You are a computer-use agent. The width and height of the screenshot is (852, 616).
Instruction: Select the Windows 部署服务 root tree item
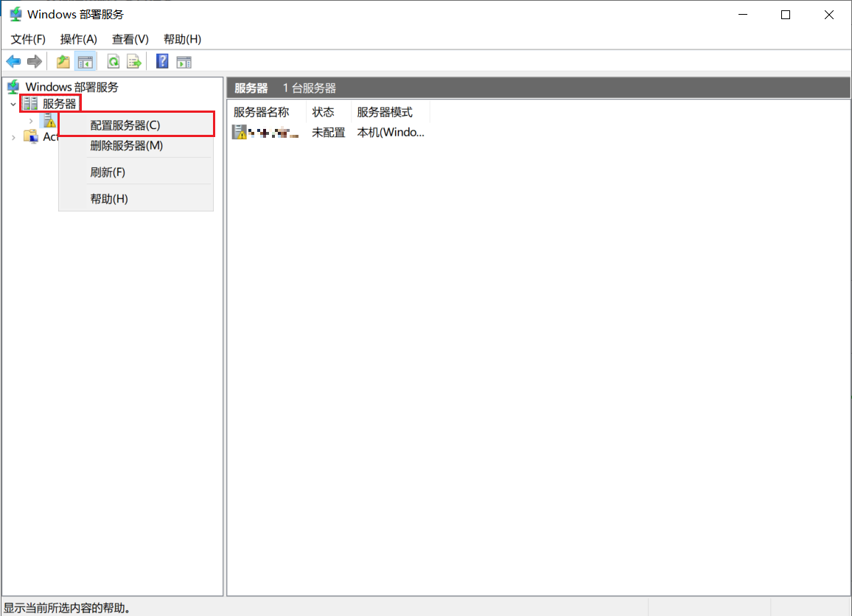71,87
